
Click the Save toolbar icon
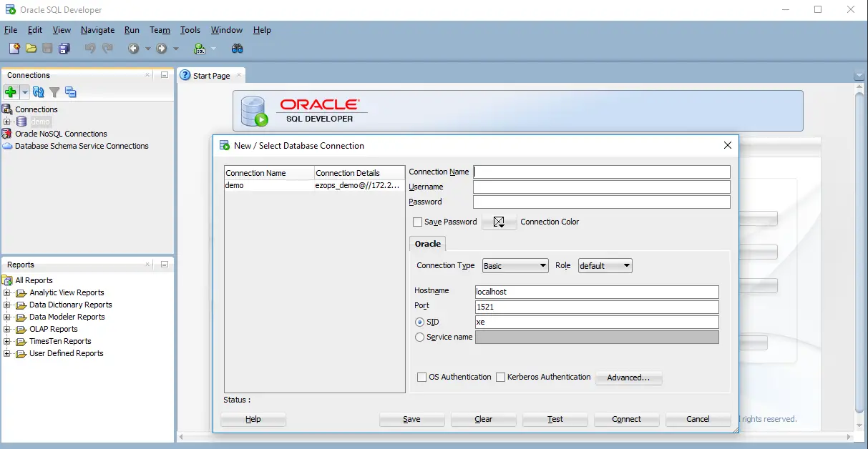point(47,49)
